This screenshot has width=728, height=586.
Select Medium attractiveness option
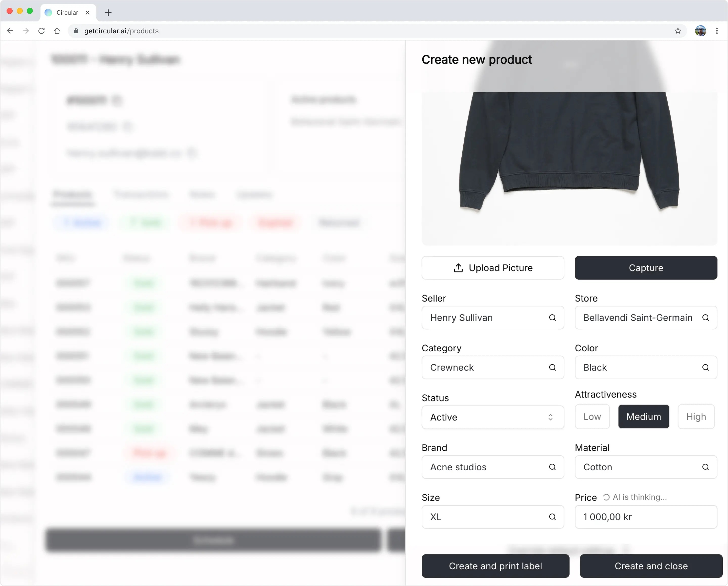[643, 417]
